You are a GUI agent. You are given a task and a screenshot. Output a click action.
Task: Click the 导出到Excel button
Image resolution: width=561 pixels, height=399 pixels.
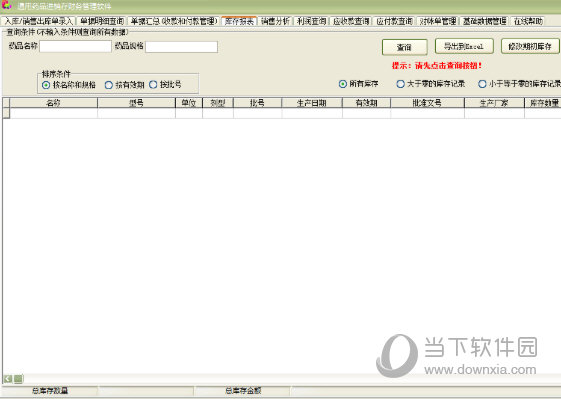(x=464, y=46)
